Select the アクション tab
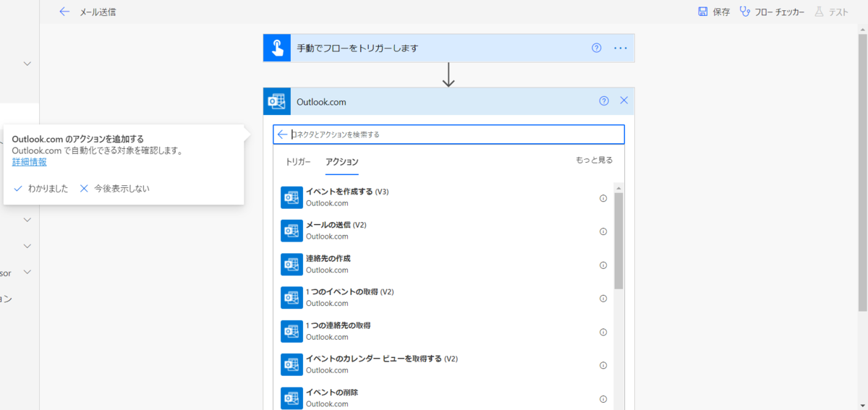 [342, 161]
